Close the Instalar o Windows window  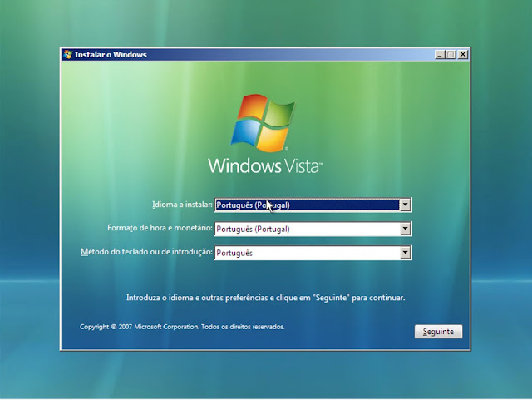[463, 54]
